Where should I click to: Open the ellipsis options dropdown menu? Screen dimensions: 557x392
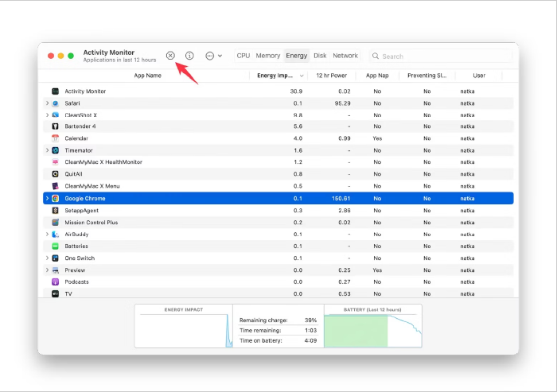[214, 56]
